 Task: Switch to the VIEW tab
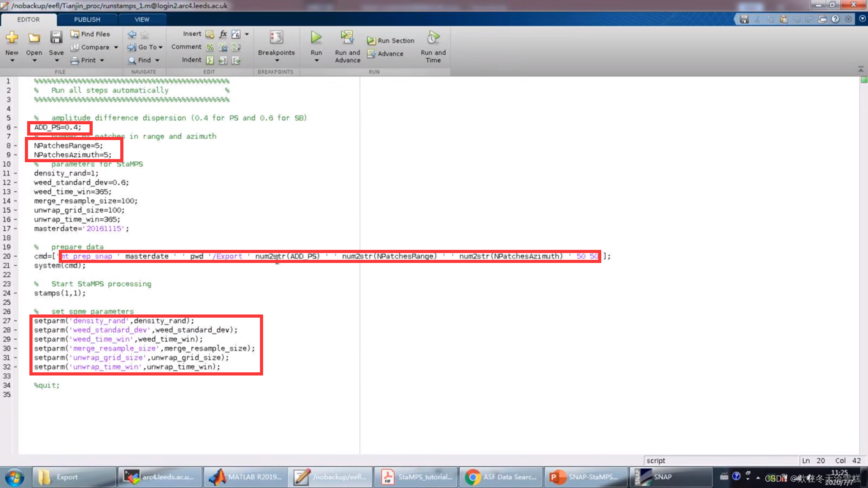pos(142,19)
